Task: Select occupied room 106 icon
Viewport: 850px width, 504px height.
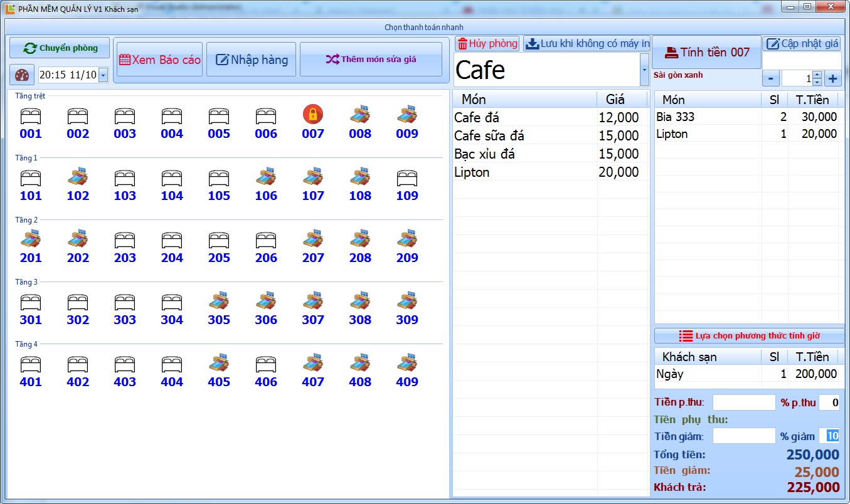Action: click(266, 176)
